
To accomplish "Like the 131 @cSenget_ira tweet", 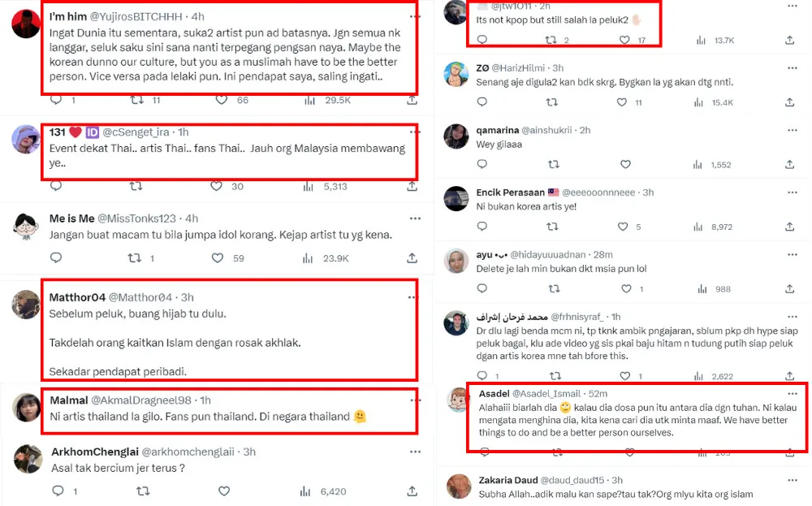I will [216, 186].
